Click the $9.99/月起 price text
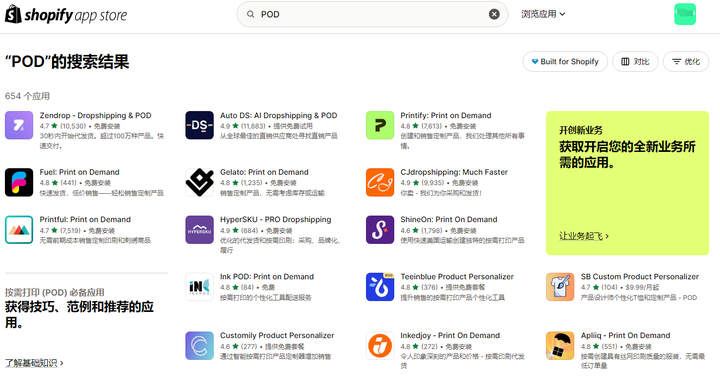 point(642,287)
